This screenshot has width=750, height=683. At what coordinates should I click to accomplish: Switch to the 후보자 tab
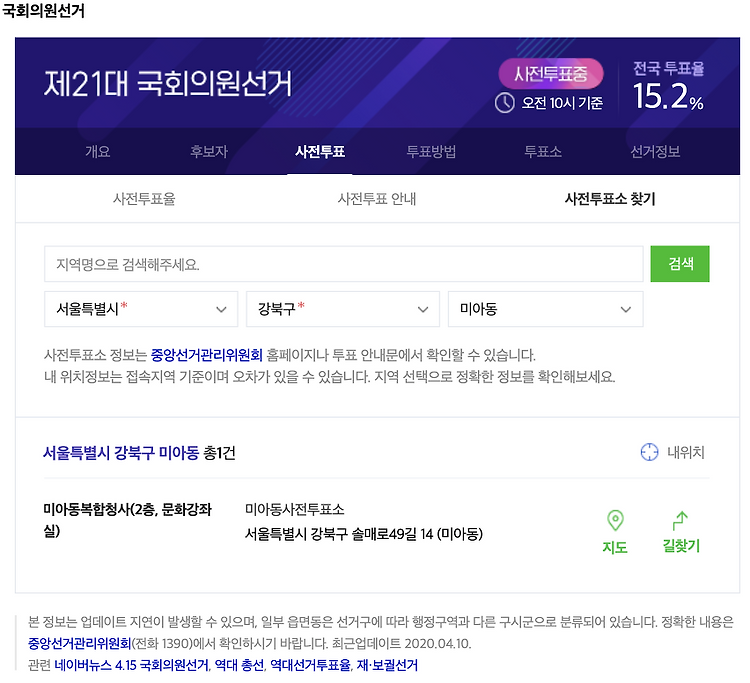209,152
